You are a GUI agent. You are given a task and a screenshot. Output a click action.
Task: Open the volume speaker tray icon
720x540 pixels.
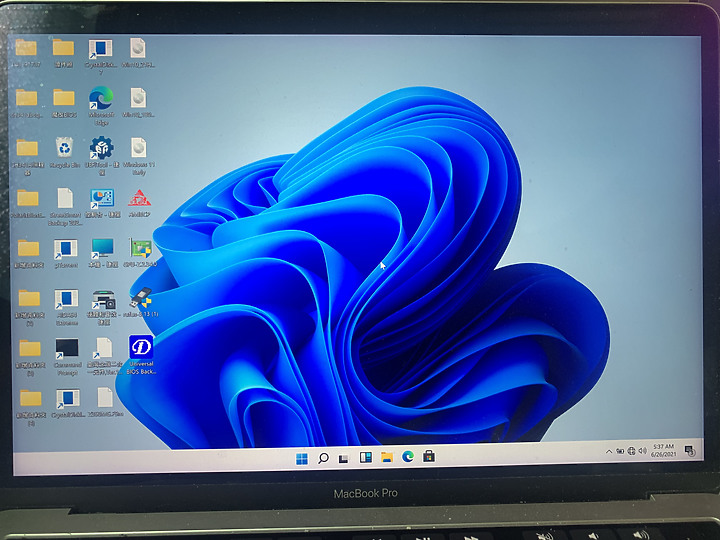(x=642, y=450)
